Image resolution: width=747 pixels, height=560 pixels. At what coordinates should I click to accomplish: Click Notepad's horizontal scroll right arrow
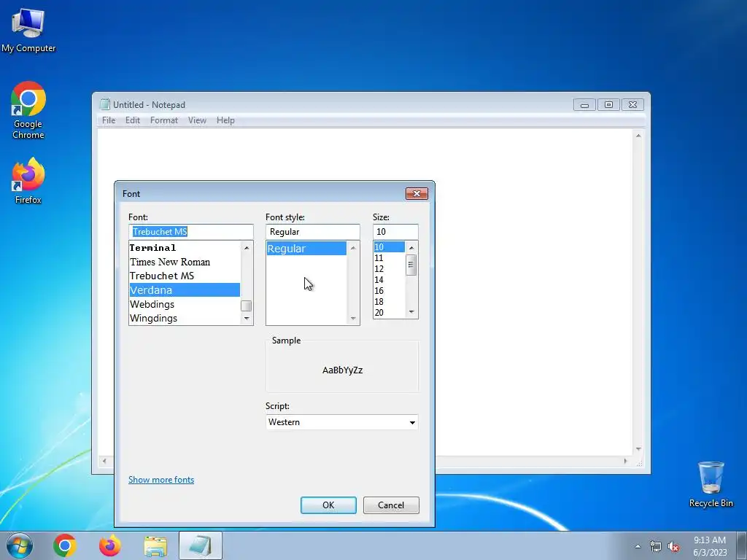pos(625,461)
